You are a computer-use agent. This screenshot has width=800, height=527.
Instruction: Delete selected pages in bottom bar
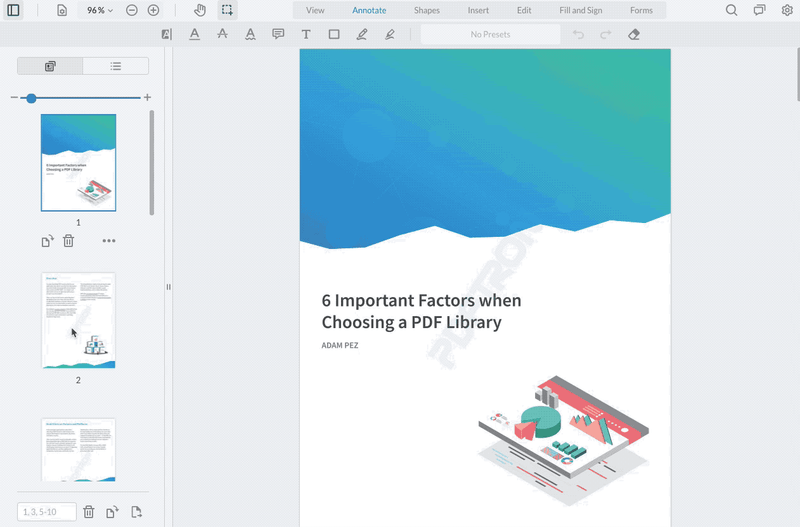tap(89, 512)
